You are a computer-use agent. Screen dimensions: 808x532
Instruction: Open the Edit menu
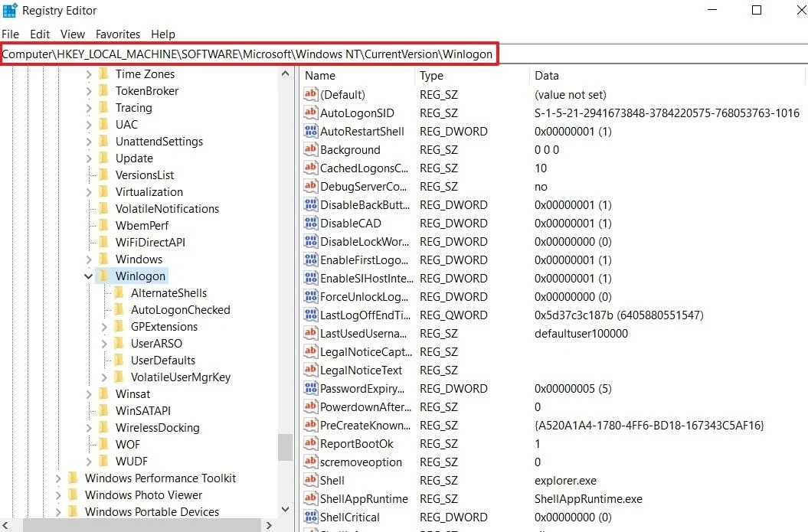coord(40,34)
